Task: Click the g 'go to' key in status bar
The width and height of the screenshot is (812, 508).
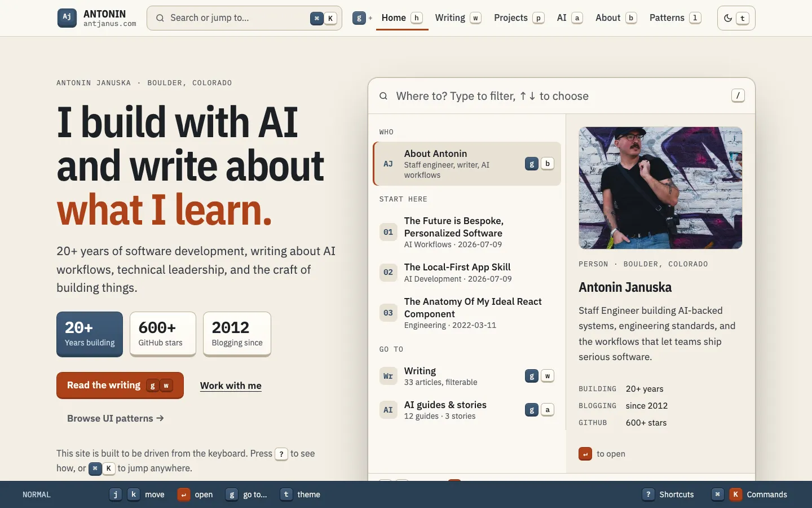Action: pyautogui.click(x=232, y=494)
